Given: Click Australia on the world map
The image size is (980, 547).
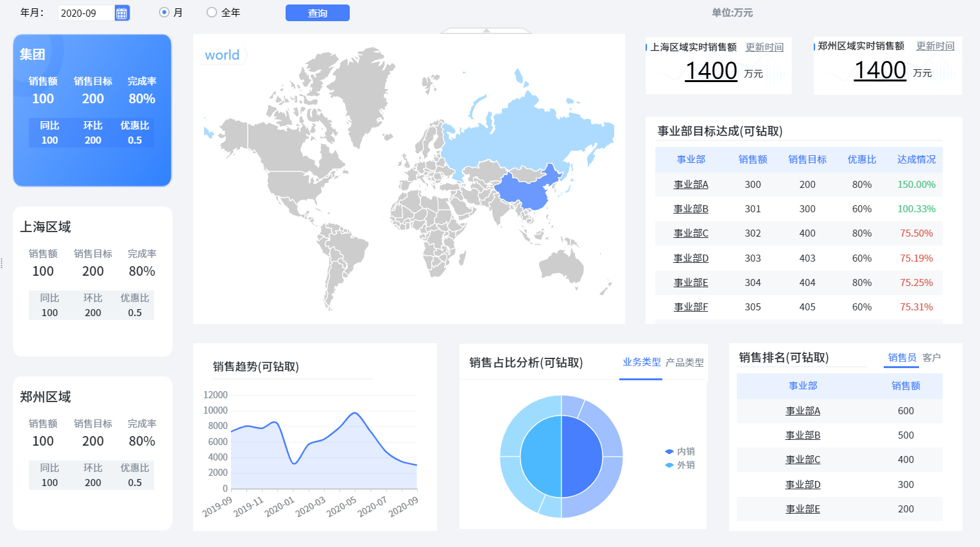Looking at the screenshot, I should (562, 264).
